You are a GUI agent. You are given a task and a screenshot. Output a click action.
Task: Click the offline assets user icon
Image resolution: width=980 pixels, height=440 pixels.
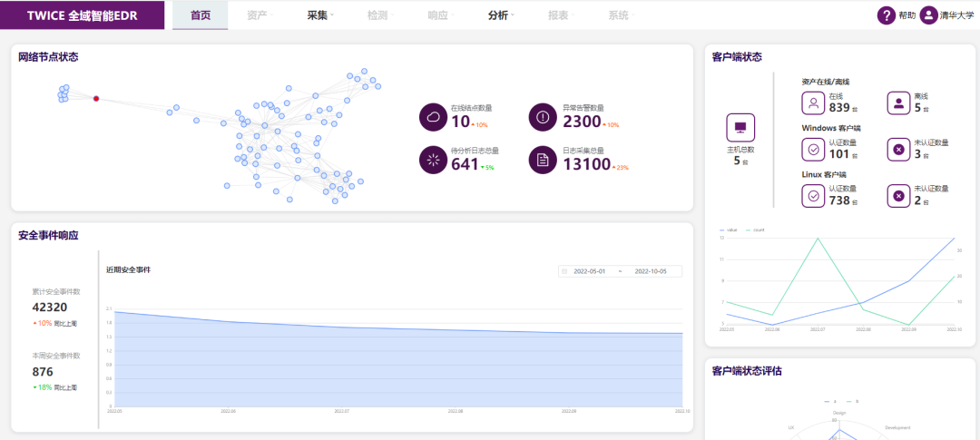point(898,103)
